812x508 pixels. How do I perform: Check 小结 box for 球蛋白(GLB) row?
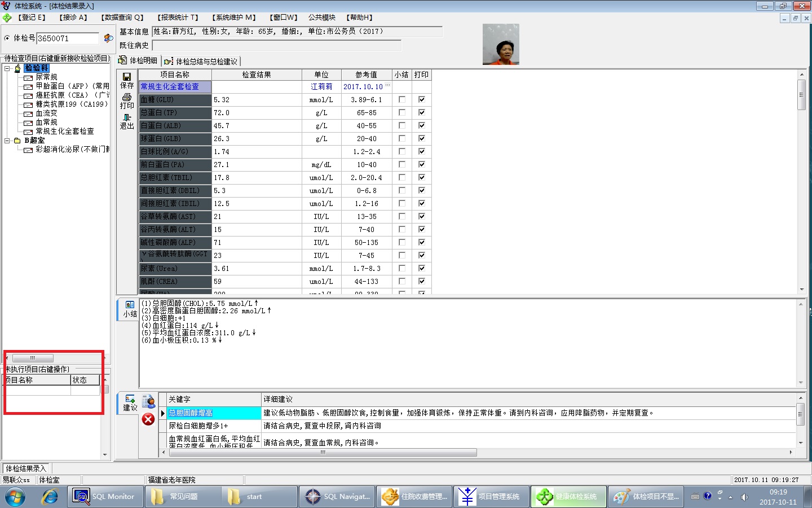click(x=402, y=138)
